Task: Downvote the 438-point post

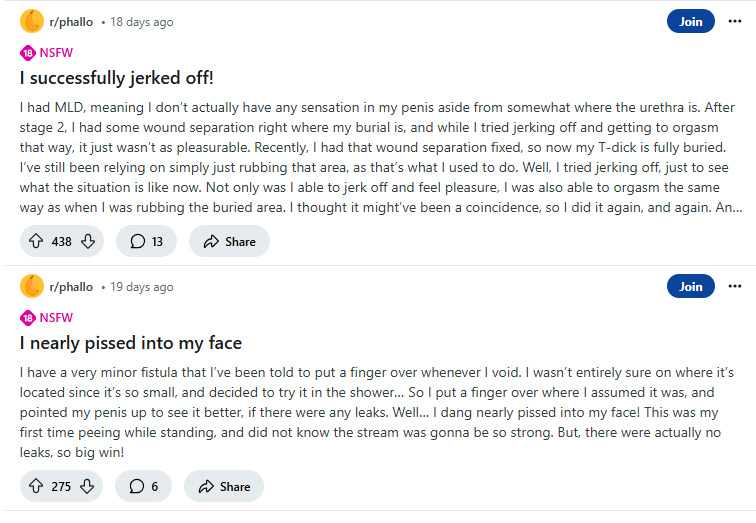Action: click(88, 241)
